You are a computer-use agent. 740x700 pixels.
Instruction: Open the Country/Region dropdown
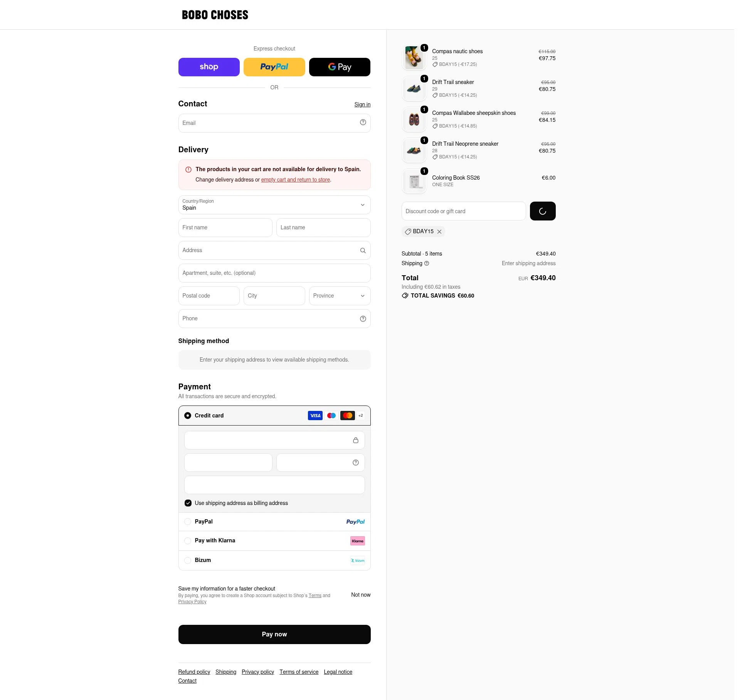(x=274, y=205)
